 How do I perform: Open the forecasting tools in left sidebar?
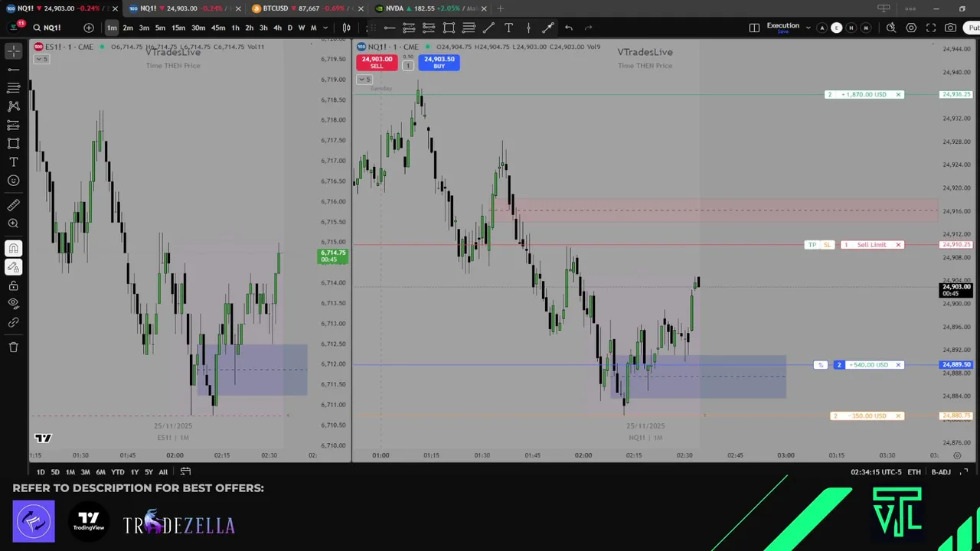point(13,125)
